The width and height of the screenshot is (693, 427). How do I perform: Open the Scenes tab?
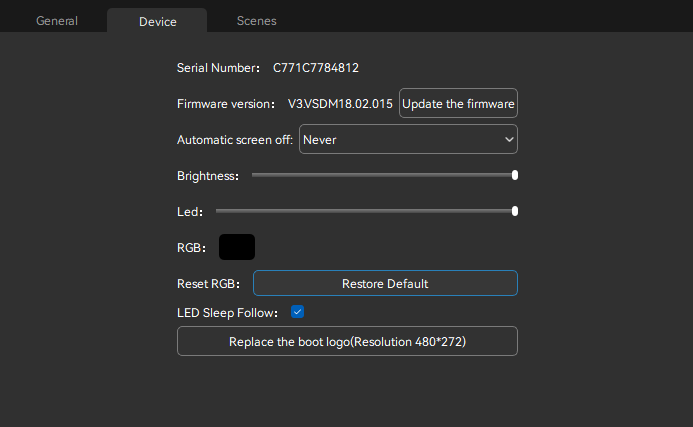[x=257, y=21]
